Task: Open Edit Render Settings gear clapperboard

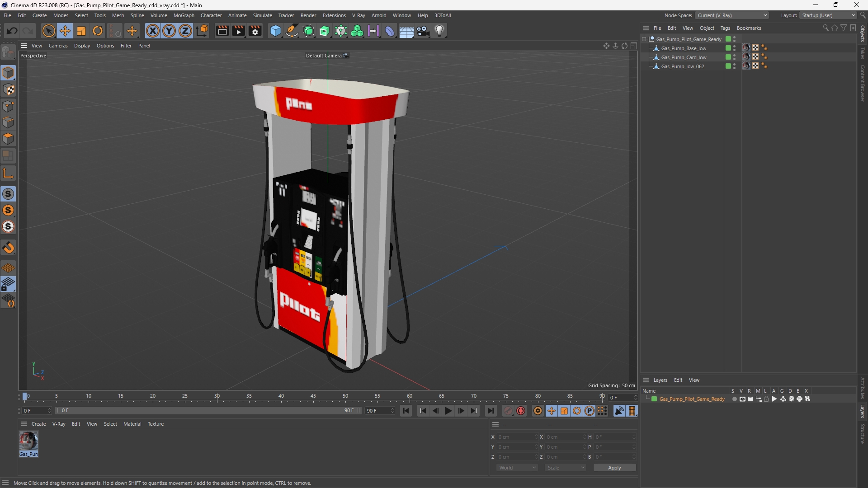Action: 255,31
